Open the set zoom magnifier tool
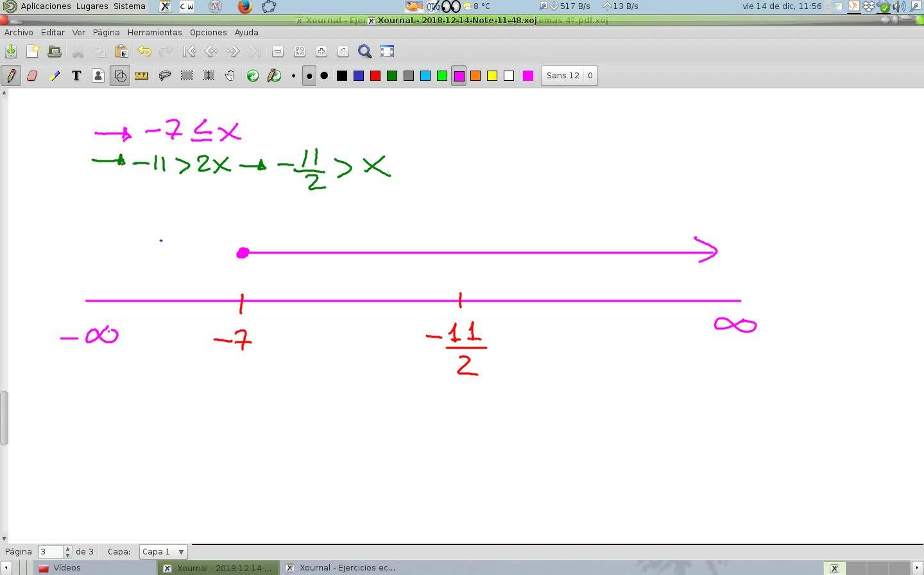The image size is (924, 575). point(365,51)
